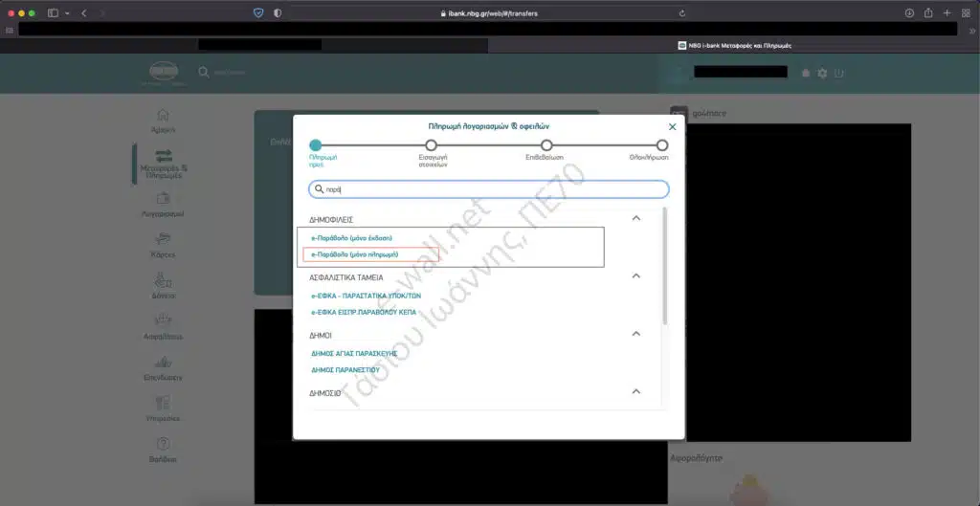Open Safari sidebar dropdown arrow
This screenshot has height=506, width=980.
(x=67, y=13)
